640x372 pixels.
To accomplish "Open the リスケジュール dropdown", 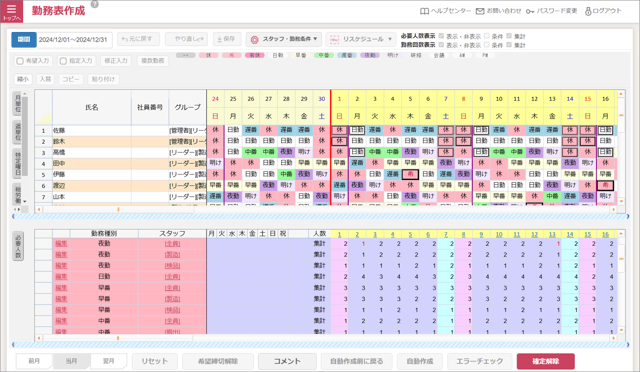I will (361, 39).
